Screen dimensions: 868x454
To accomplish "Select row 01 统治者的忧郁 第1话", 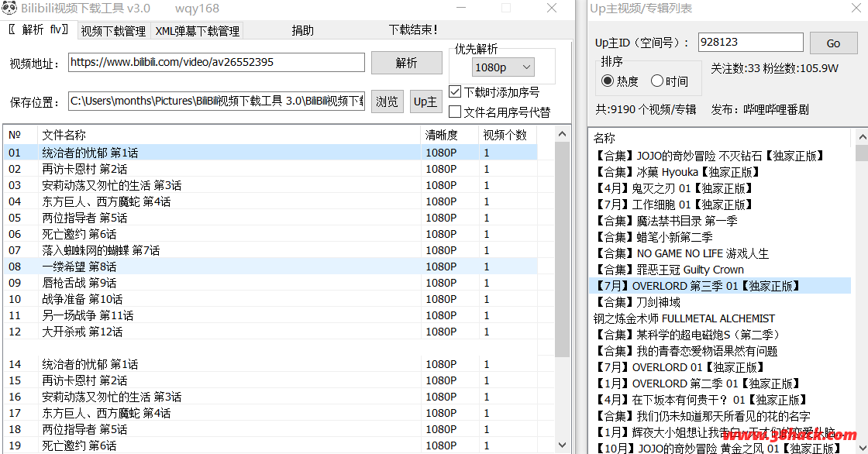I will 270,153.
